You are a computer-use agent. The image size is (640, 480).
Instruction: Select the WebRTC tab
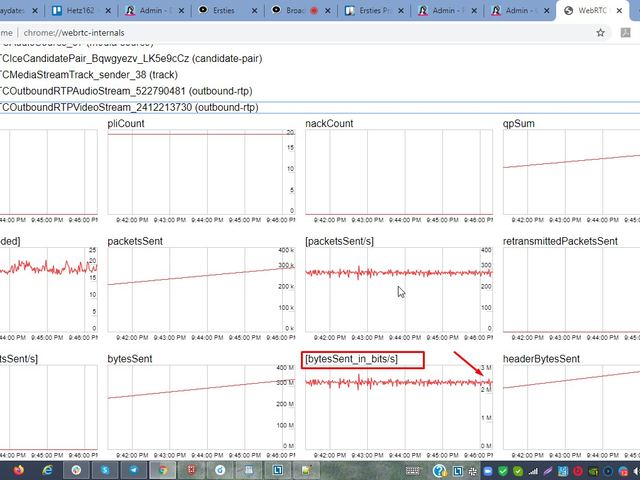click(592, 11)
